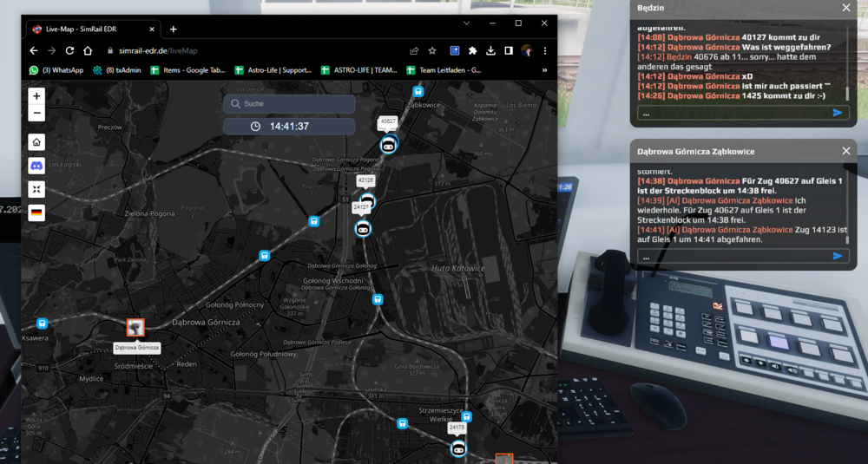Zoom out on the live map
Screen dimensions: 868x464
(36, 114)
